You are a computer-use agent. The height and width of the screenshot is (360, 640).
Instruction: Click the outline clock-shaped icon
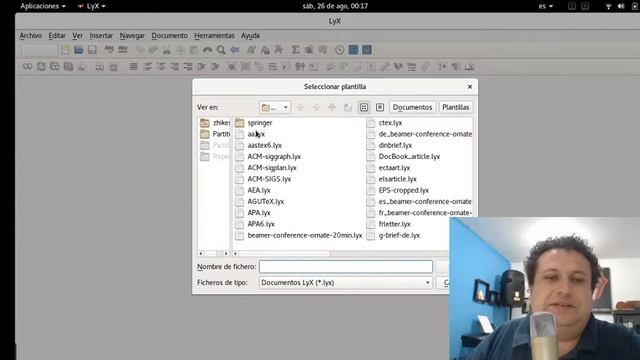pyautogui.click(x=340, y=50)
